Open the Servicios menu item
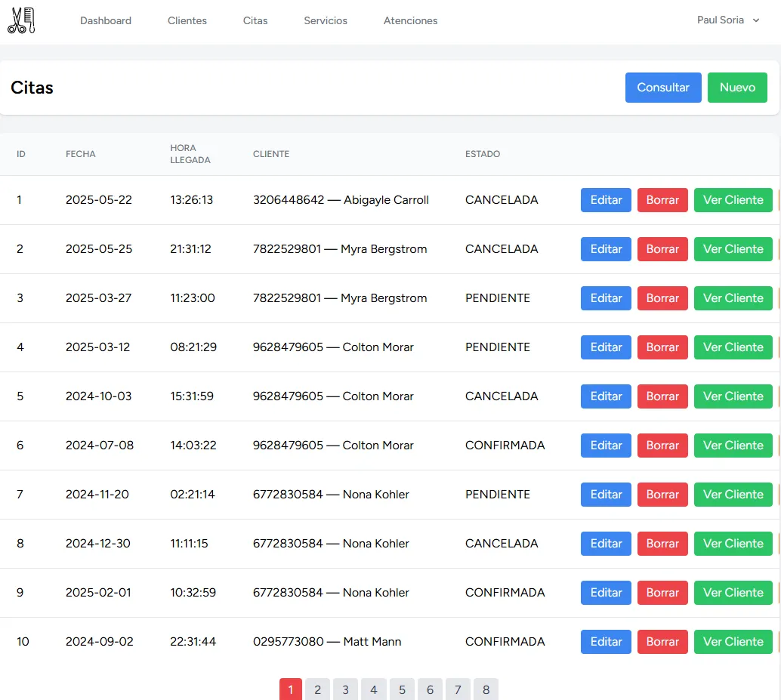The height and width of the screenshot is (700, 781). pyautogui.click(x=326, y=21)
